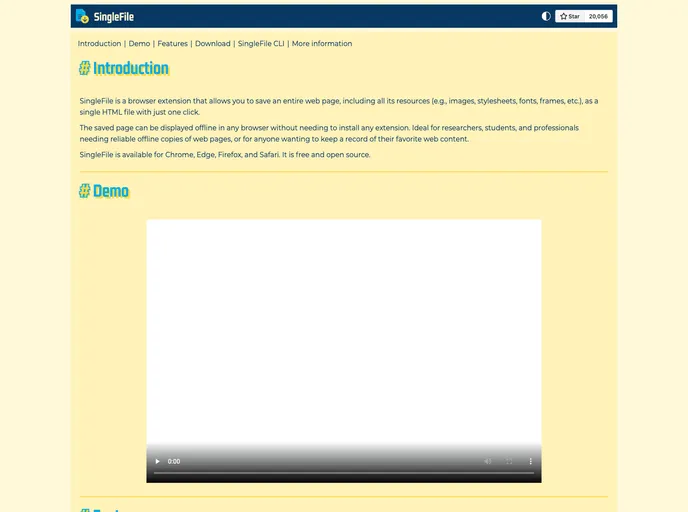This screenshot has height=512, width=688.
Task: Click the hash anchor beside Demo heading
Action: pyautogui.click(x=84, y=191)
